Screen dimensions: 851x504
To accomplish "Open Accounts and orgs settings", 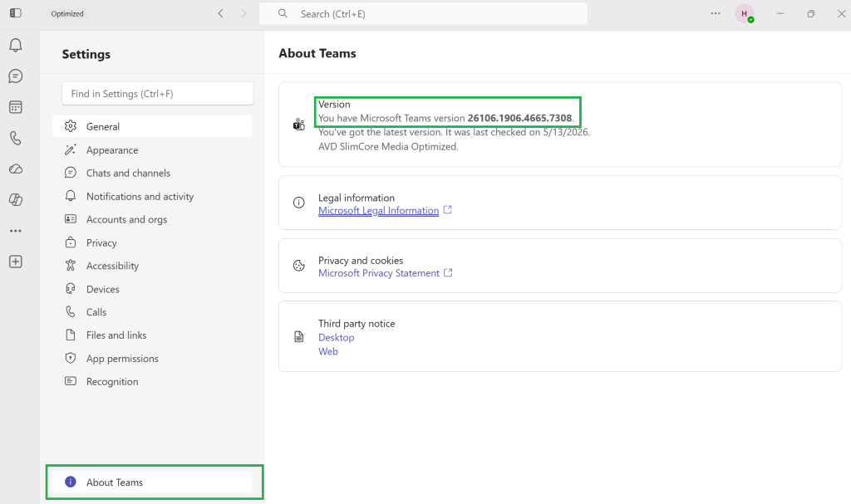I will click(x=152, y=219).
